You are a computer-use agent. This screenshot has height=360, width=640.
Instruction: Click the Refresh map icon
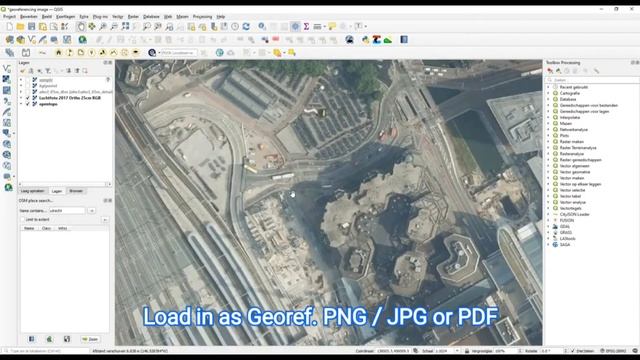[x=246, y=27]
